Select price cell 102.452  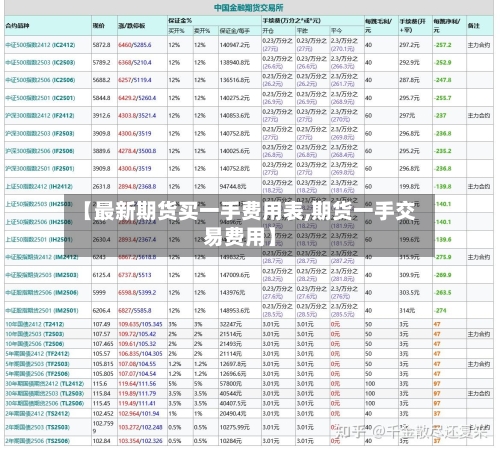click(103, 414)
